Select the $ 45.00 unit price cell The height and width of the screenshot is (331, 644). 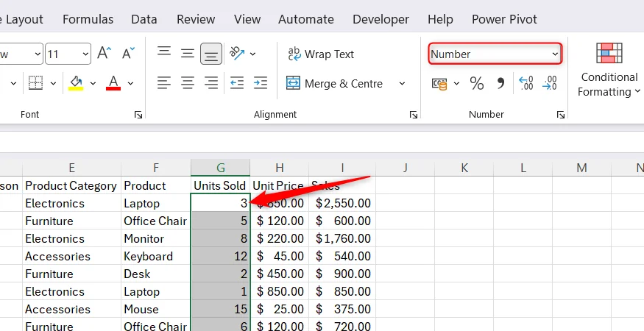280,256
